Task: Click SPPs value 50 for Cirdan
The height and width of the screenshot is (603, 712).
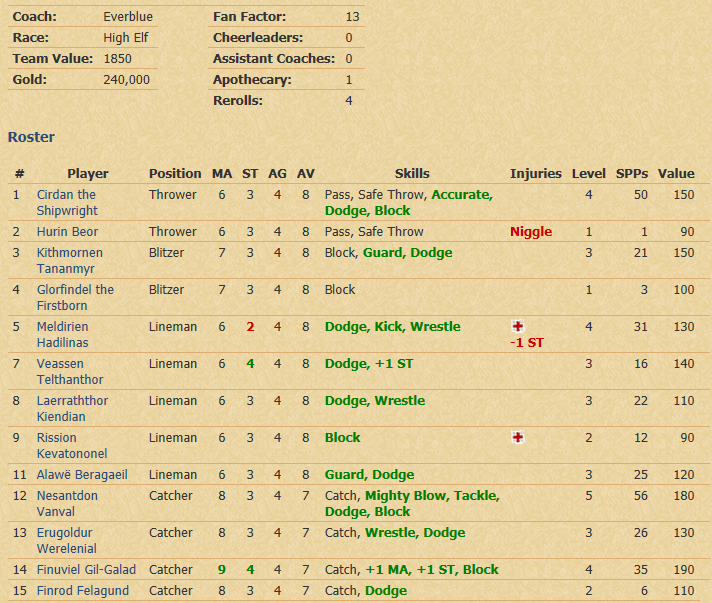Action: 641,195
